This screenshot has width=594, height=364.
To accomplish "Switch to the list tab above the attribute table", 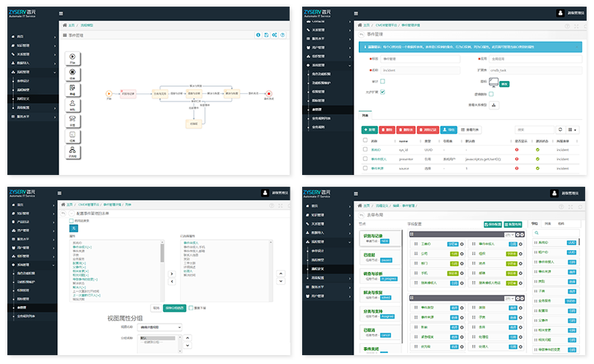I will pyautogui.click(x=365, y=115).
